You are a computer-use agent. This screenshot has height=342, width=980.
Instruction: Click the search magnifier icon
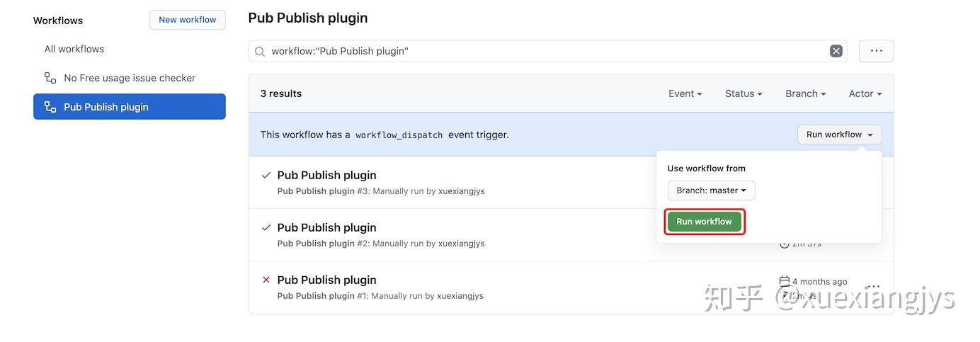[260, 51]
